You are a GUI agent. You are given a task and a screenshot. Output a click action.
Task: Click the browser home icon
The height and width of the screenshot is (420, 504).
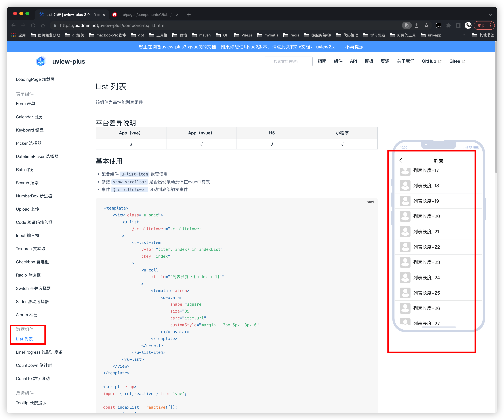coord(43,25)
